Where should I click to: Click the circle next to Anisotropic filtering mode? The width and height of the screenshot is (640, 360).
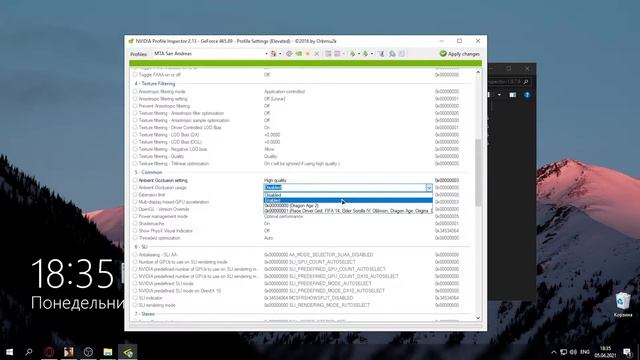pos(135,91)
